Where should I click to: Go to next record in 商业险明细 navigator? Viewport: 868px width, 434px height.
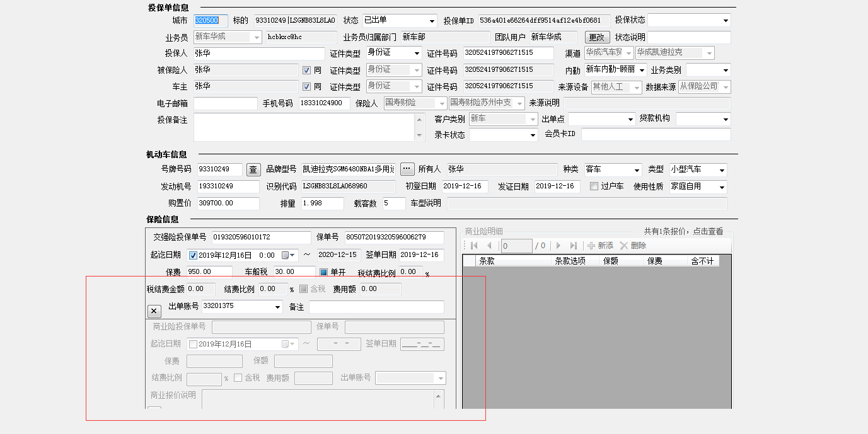pyautogui.click(x=558, y=246)
